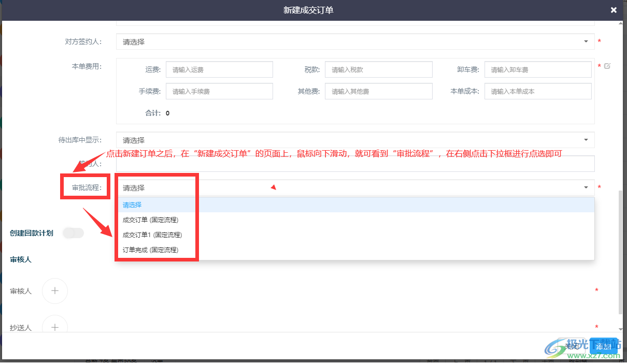Click the 卸车费 input field
This screenshot has width=627, height=364.
click(538, 69)
